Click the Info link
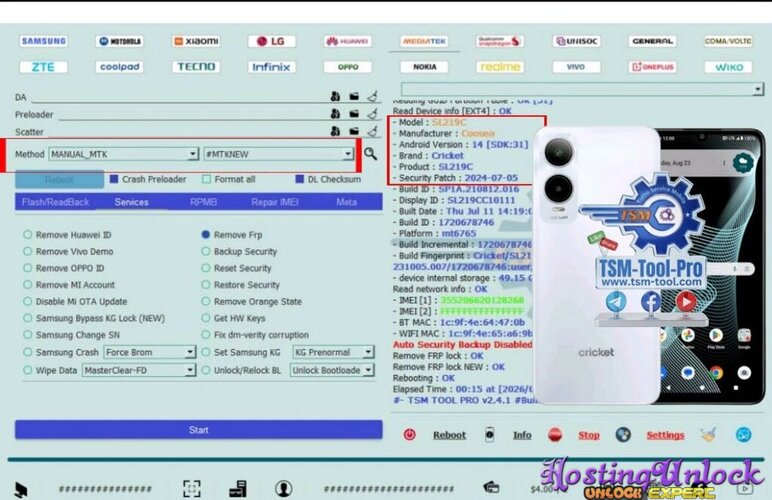Viewport: 772px width, 500px height. click(522, 435)
